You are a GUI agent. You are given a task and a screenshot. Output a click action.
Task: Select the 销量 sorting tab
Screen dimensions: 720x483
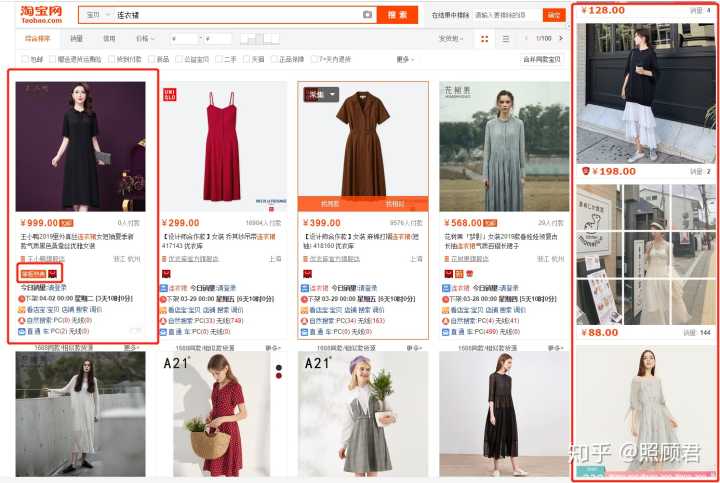click(x=77, y=39)
